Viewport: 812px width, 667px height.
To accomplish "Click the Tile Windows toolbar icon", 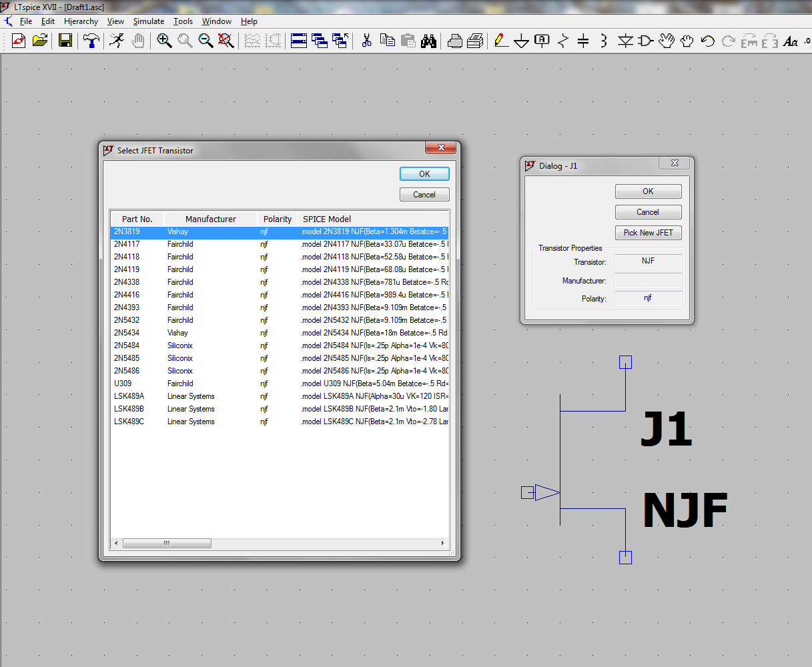I will tap(299, 41).
